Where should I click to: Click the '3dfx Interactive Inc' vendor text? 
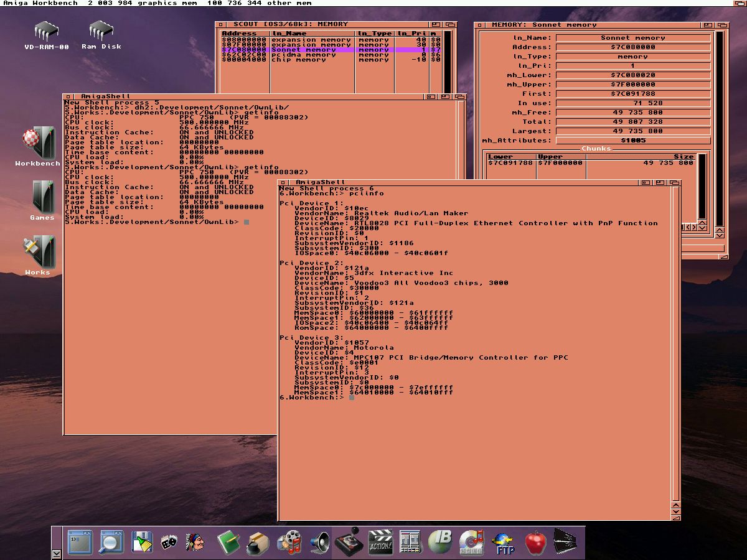click(404, 273)
